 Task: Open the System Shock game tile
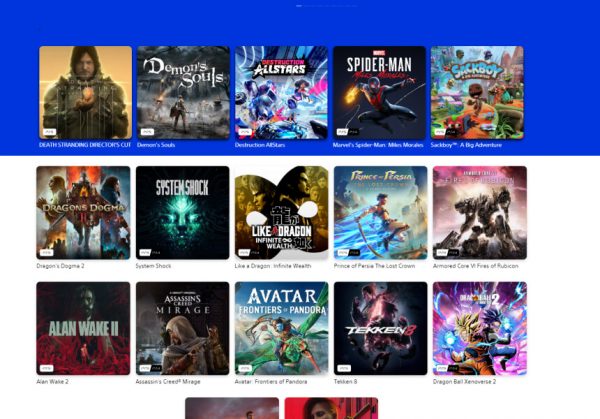click(182, 212)
